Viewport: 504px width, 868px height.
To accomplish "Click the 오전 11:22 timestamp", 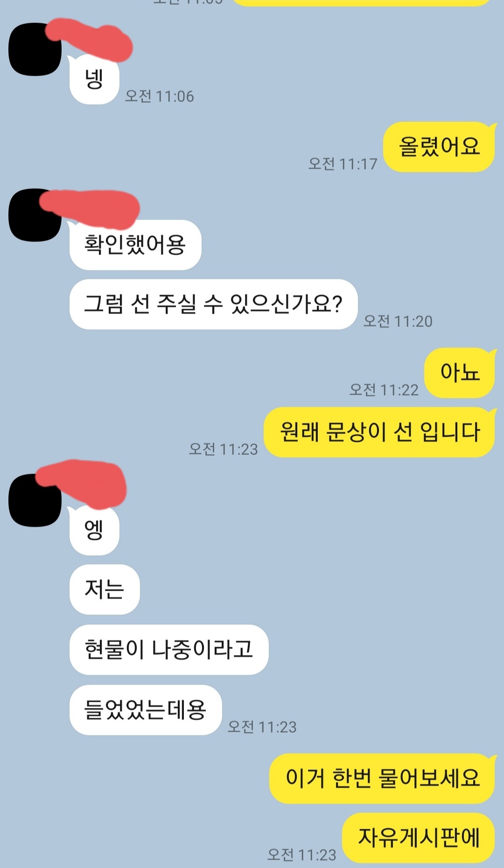I will point(384,390).
